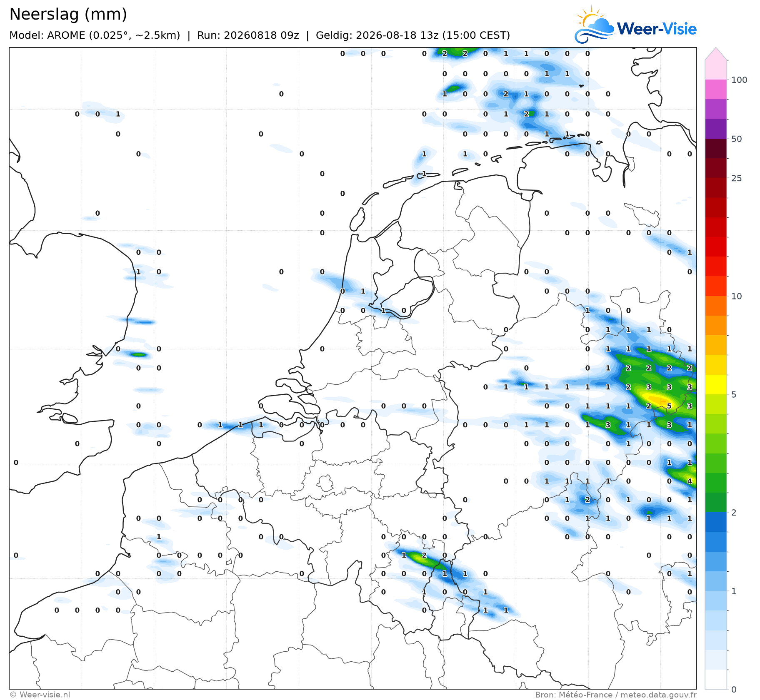Click the rainfall value 4 at the map's east edge
Viewport: 760px width, 700px height.
[x=690, y=481]
